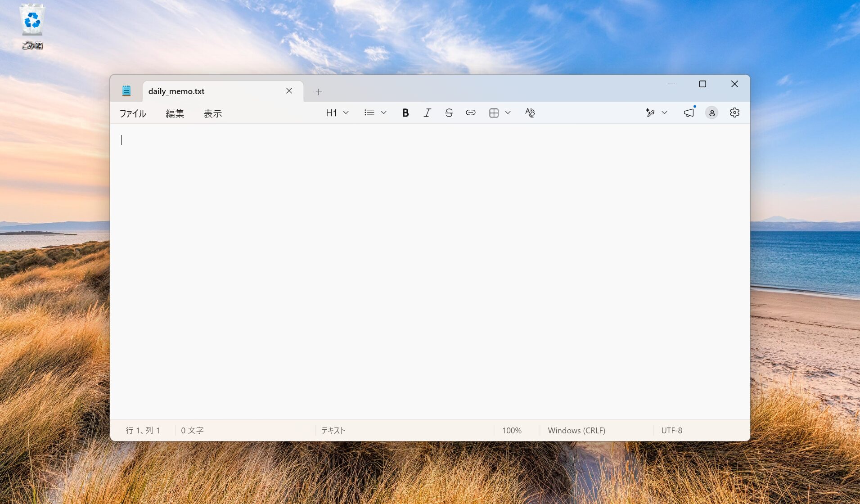Apply the H1 heading style

(332, 113)
